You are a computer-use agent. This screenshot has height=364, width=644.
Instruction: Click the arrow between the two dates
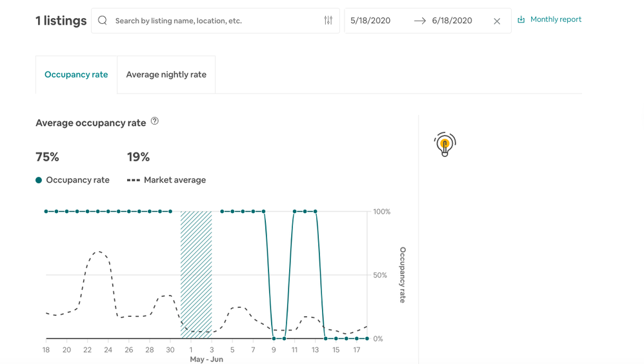(419, 21)
